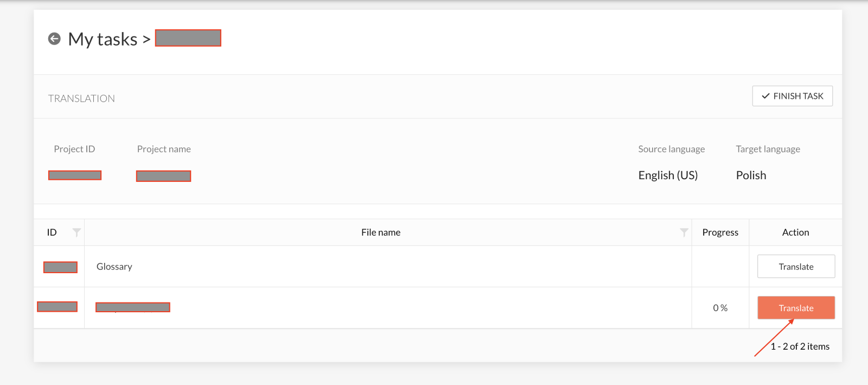Sort by the ID column header
This screenshot has width=868, height=385.
(x=52, y=232)
